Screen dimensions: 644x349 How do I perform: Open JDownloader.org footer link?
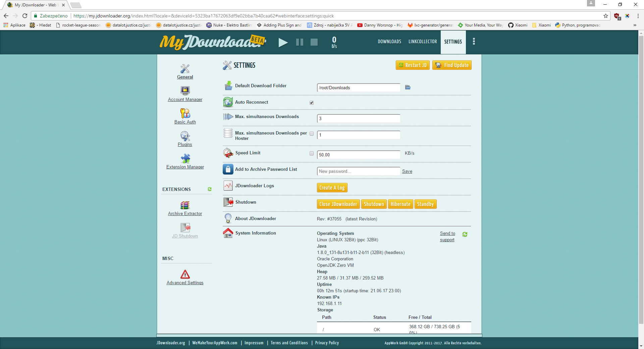tap(171, 343)
